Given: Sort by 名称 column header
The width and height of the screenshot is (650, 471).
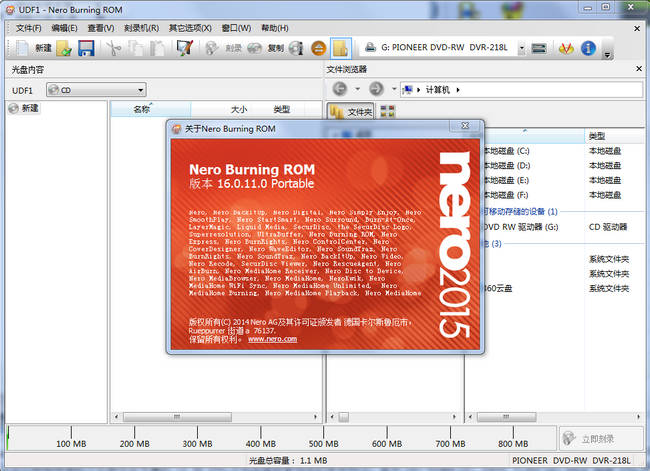Looking at the screenshot, I should click(x=151, y=109).
